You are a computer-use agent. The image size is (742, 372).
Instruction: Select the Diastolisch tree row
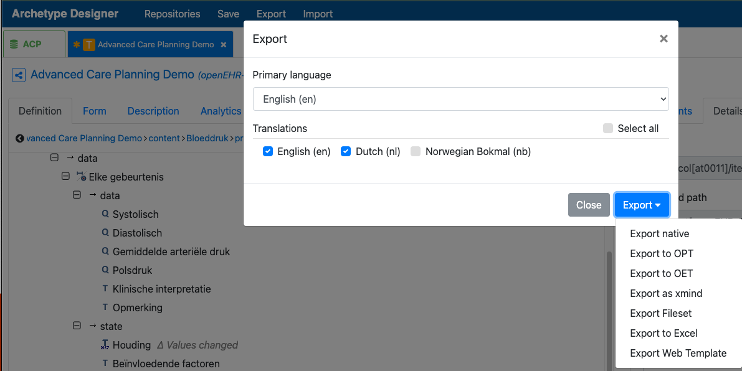pyautogui.click(x=137, y=232)
